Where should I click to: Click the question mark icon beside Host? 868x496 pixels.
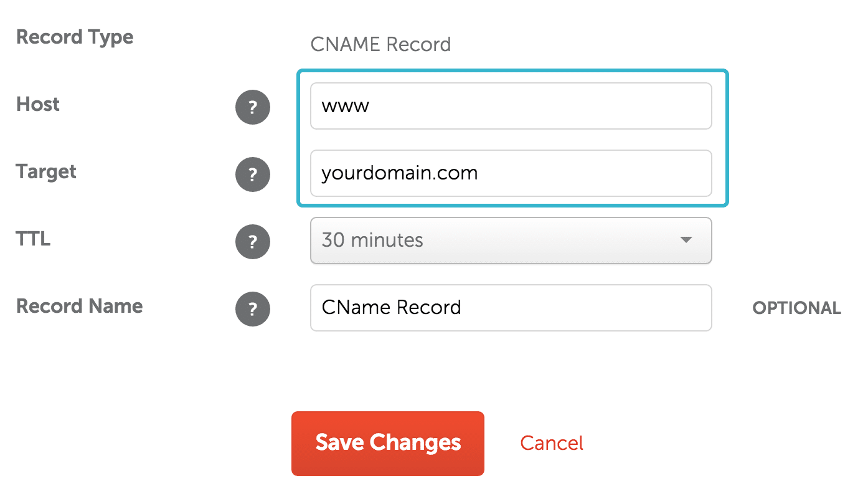253,107
